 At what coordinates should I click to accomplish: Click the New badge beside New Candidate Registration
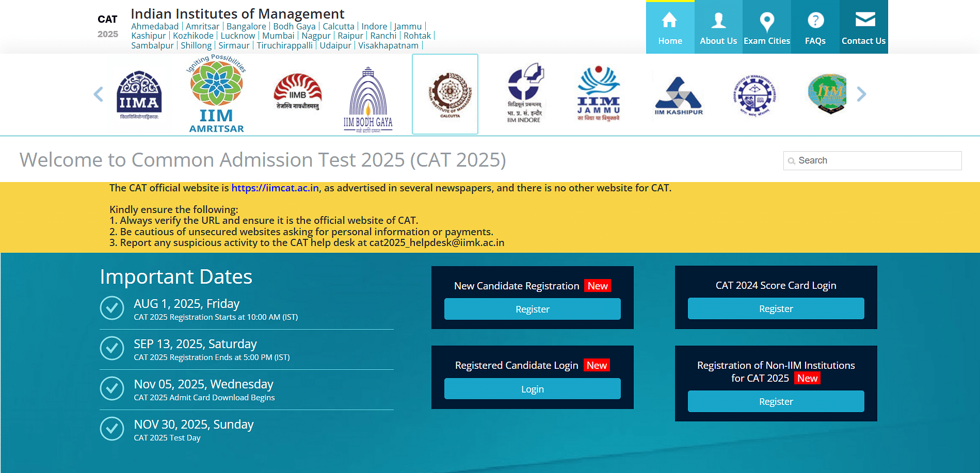click(598, 286)
